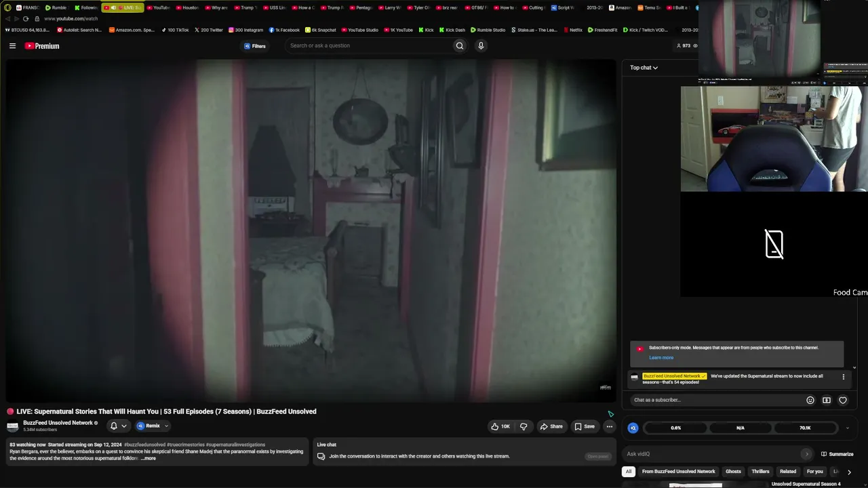Click the vidIQ round logo icon
The width and height of the screenshot is (868, 488).
(633, 428)
